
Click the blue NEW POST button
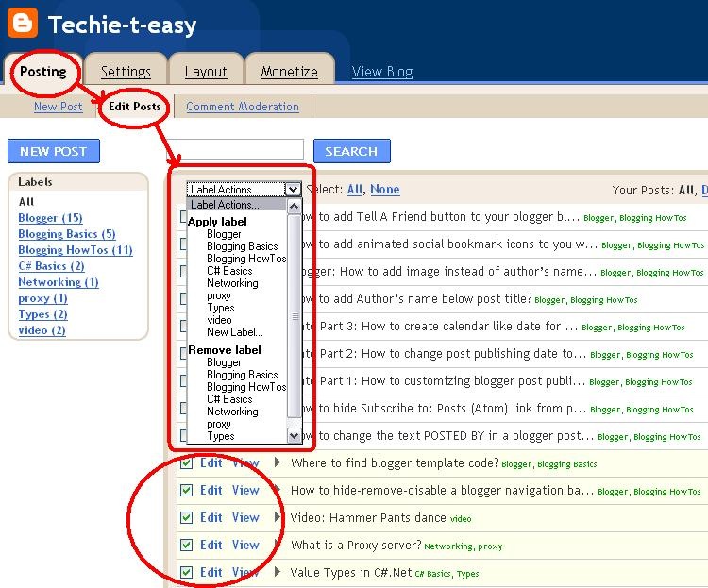54,151
